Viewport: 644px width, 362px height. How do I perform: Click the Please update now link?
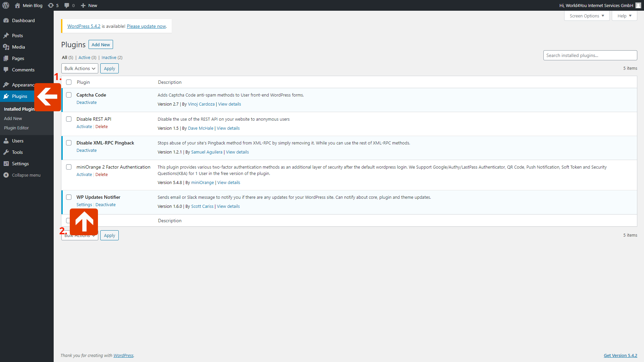click(146, 26)
